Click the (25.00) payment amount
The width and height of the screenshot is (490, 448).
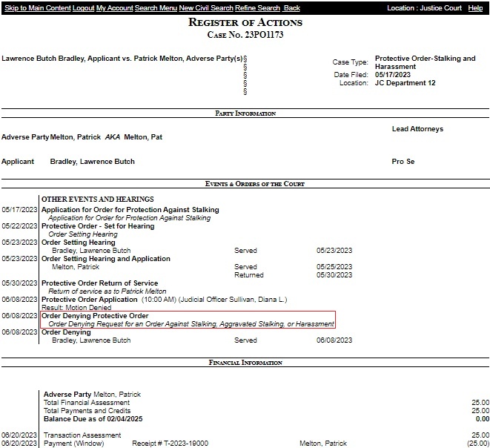[478, 444]
